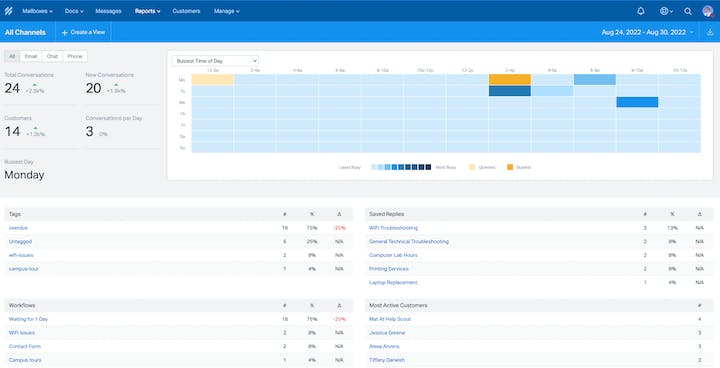Image resolution: width=720 pixels, height=368 pixels.
Task: Click the -25% change in overdue row
Action: tap(339, 228)
